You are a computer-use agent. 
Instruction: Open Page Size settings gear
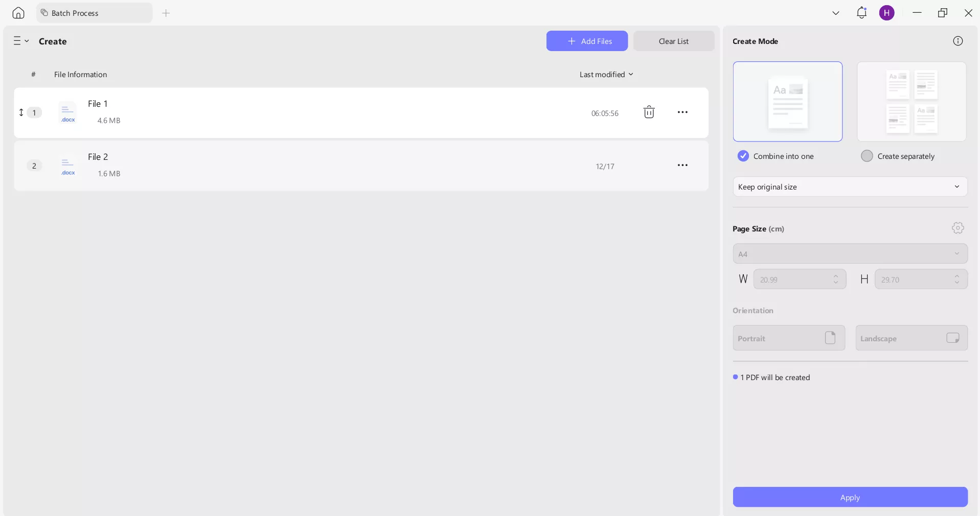[x=958, y=228]
